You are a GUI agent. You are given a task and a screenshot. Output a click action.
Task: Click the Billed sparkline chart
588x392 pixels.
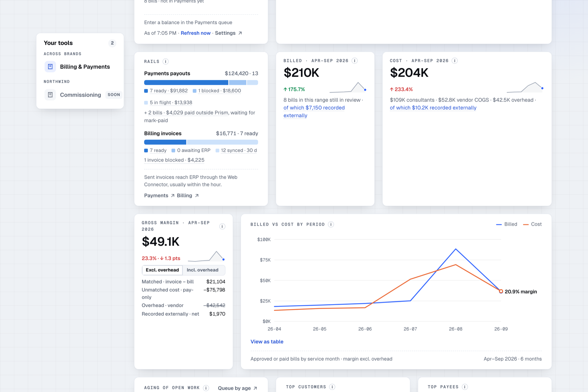[x=348, y=87]
